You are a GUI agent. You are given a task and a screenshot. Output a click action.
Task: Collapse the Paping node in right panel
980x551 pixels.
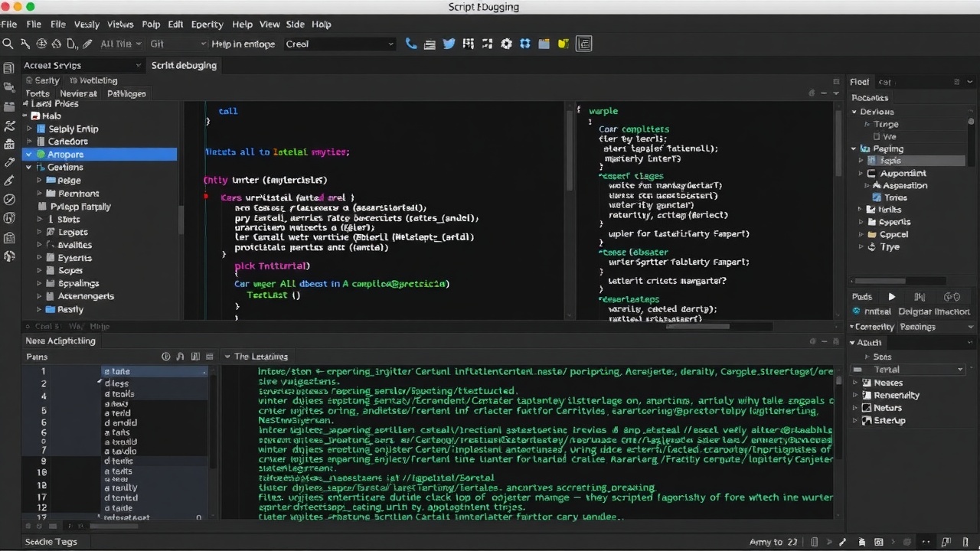click(854, 149)
